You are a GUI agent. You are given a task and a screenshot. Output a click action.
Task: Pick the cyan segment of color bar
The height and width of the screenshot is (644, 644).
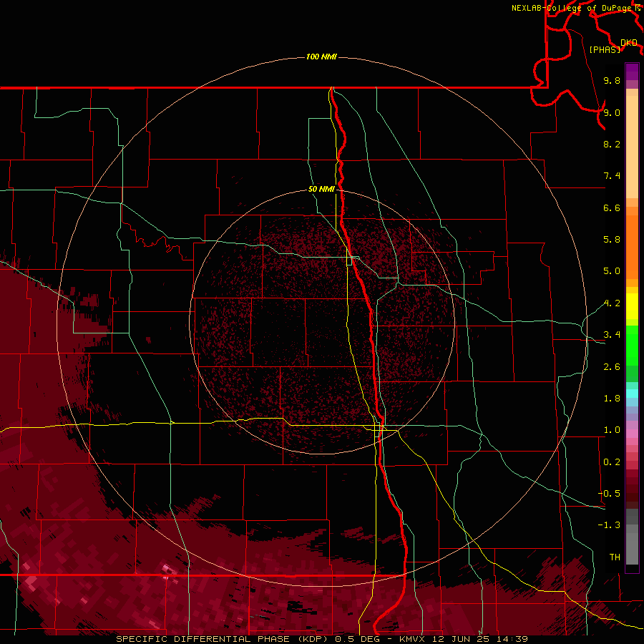[632, 393]
